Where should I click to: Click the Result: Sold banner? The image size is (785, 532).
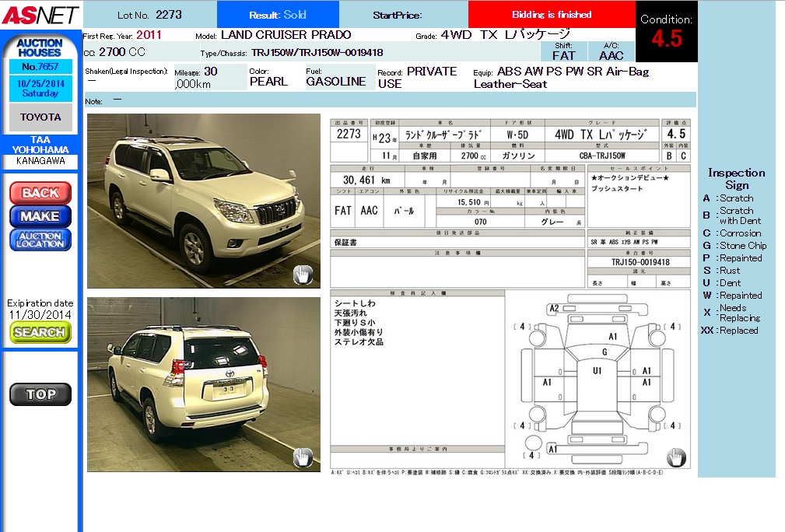coord(278,15)
